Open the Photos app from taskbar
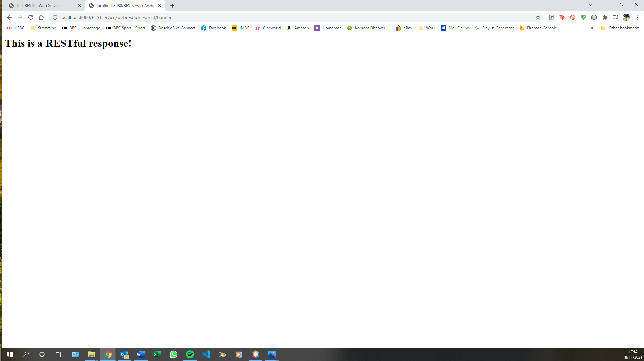The height and width of the screenshot is (361, 644). [272, 354]
